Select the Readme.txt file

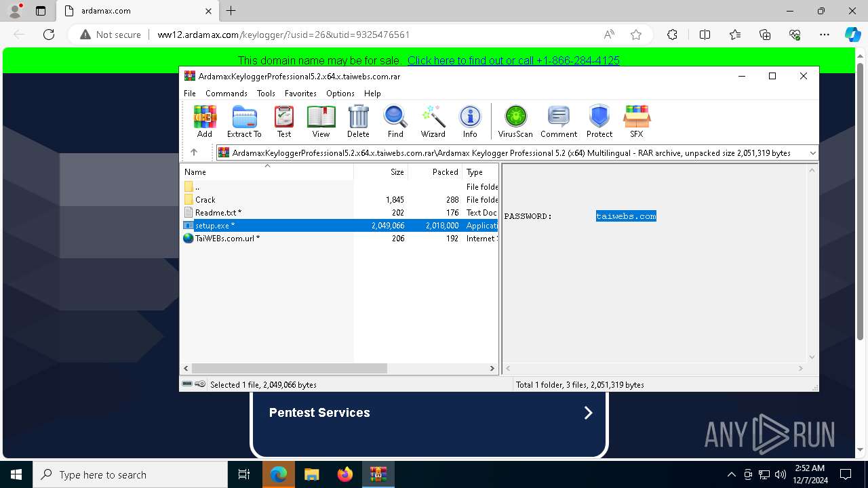click(x=340, y=213)
